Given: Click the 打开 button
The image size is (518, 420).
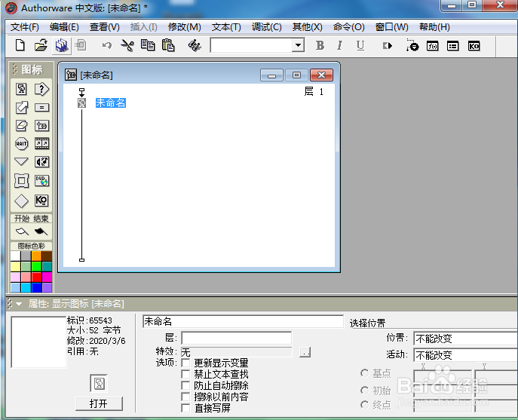Looking at the screenshot, I should pyautogui.click(x=99, y=404).
